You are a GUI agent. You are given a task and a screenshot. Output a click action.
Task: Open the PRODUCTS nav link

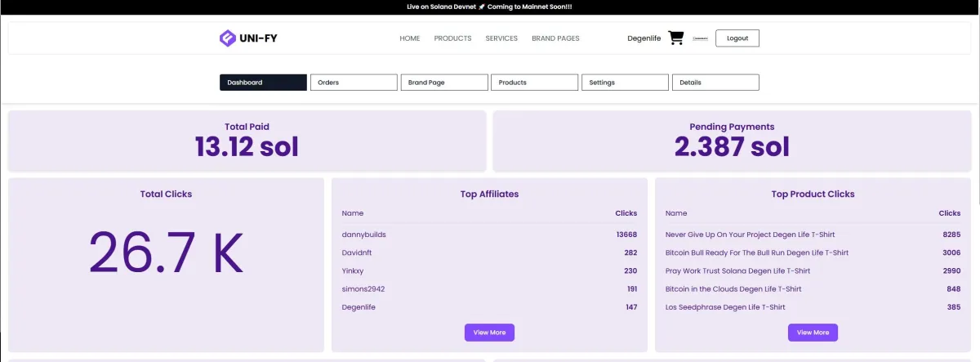pos(452,38)
